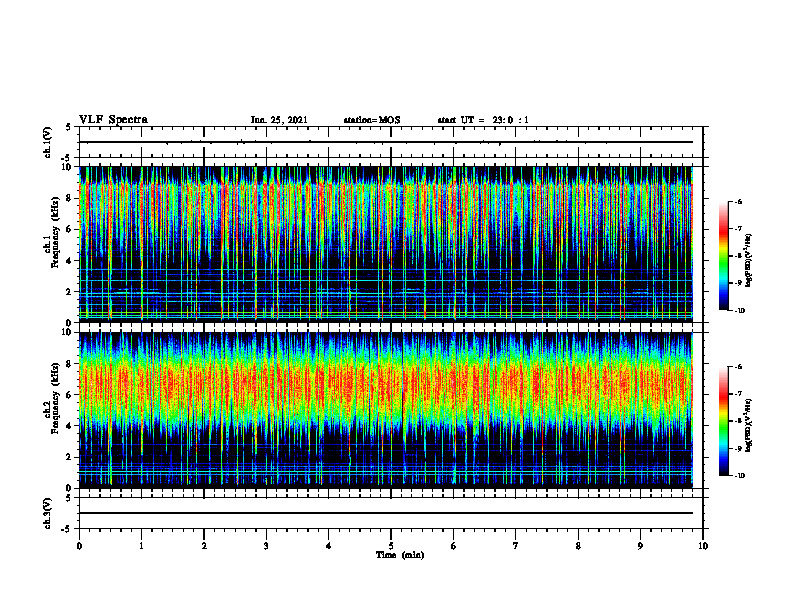Click time axis tick label "6"
Image resolution: width=792 pixels, height=612 pixels.
pyautogui.click(x=454, y=546)
